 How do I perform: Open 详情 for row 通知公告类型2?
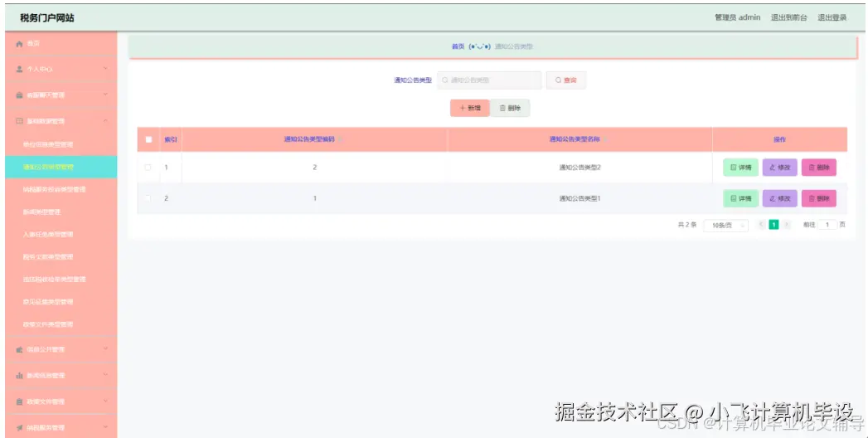click(740, 168)
